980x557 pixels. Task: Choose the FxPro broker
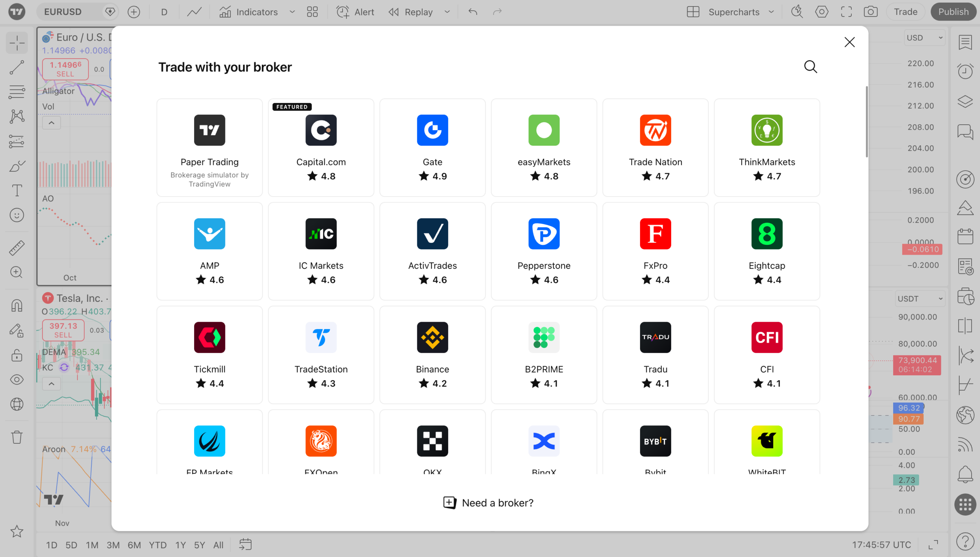click(x=655, y=251)
